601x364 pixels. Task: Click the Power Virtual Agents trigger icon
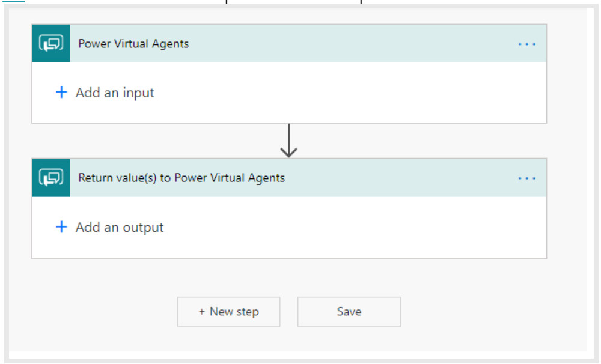51,43
